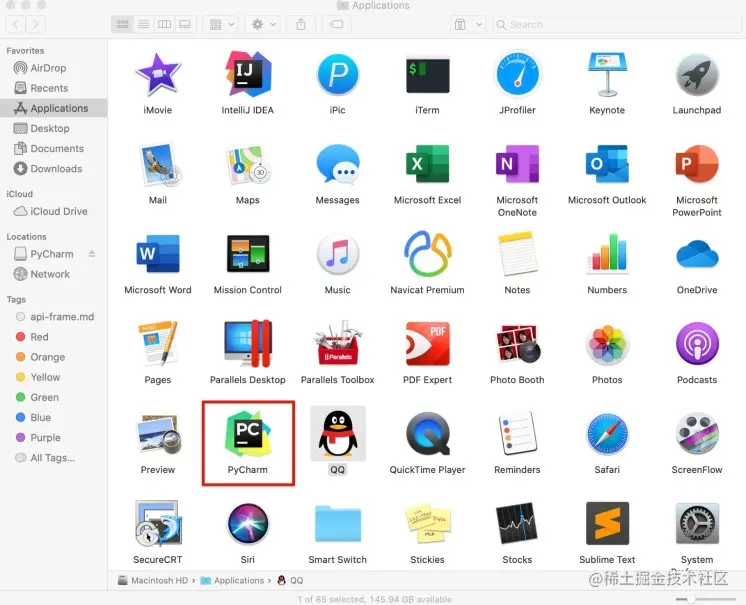Click the Preview app icon

tap(159, 434)
